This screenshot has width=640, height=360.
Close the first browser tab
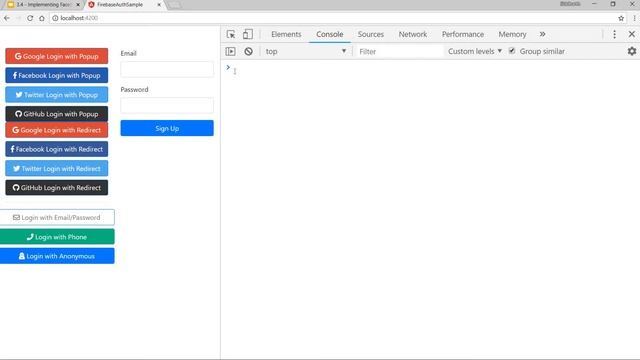click(x=78, y=4)
